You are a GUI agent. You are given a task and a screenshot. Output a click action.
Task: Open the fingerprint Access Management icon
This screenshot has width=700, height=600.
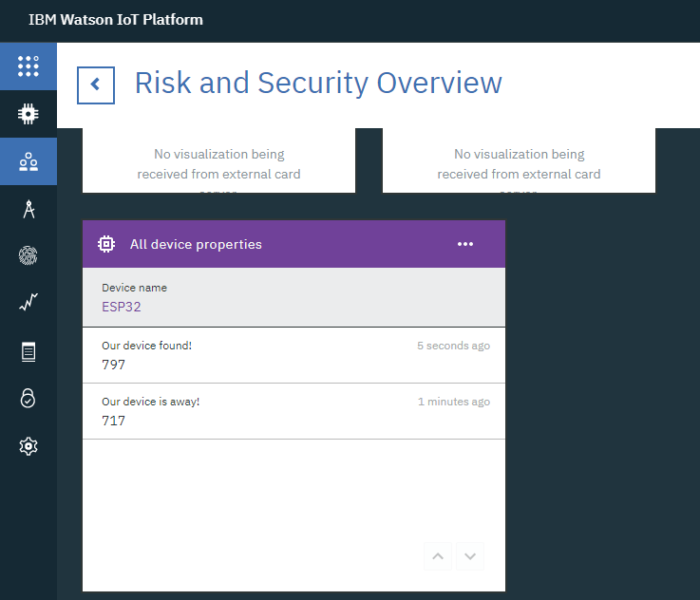28,255
